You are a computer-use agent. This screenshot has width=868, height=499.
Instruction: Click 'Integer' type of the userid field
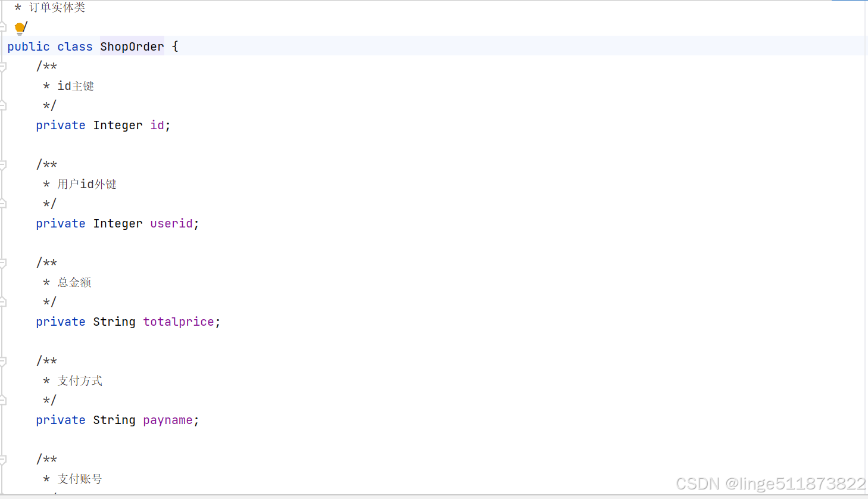[x=118, y=223]
